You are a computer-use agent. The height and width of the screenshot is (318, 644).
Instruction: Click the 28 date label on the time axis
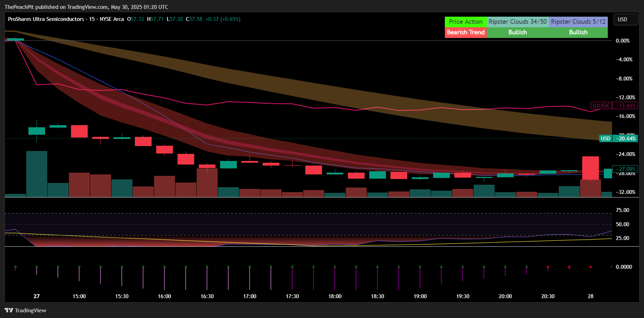point(590,296)
